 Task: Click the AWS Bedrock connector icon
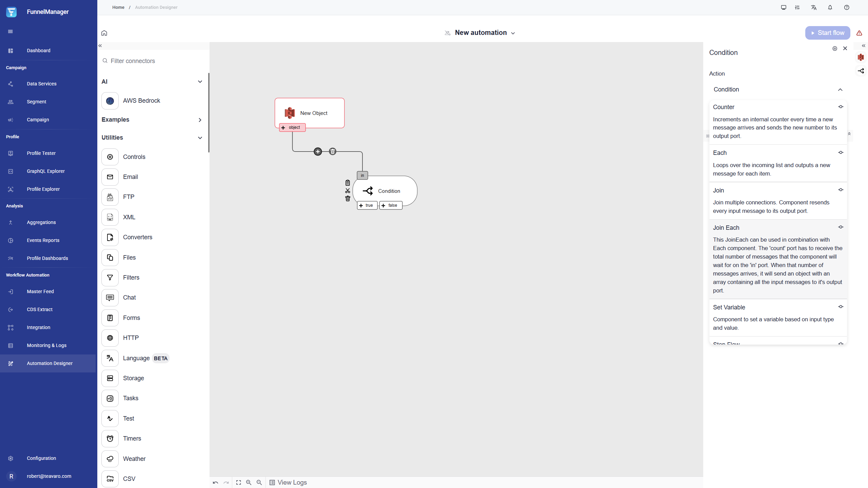pos(110,101)
